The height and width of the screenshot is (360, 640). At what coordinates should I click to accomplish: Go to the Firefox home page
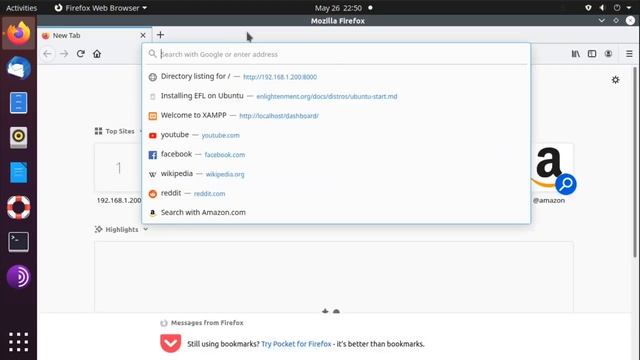pyautogui.click(x=97, y=54)
